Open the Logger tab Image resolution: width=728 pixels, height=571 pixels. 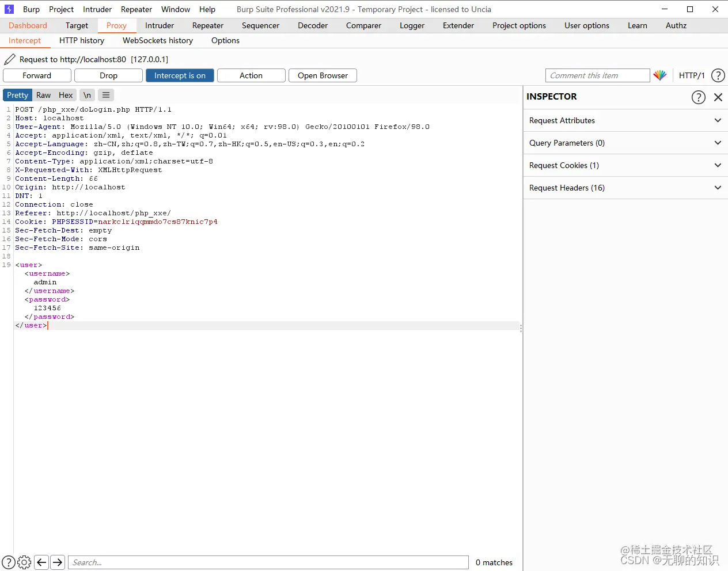[x=412, y=25]
